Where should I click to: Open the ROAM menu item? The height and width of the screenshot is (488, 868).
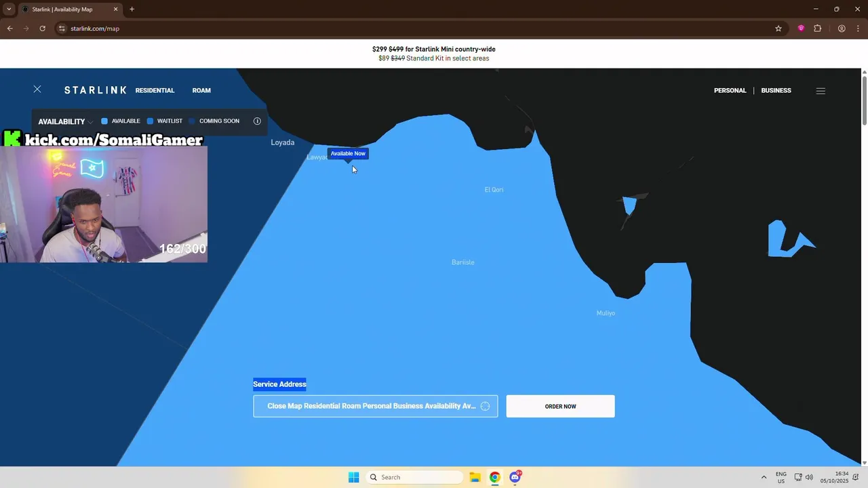[201, 90]
